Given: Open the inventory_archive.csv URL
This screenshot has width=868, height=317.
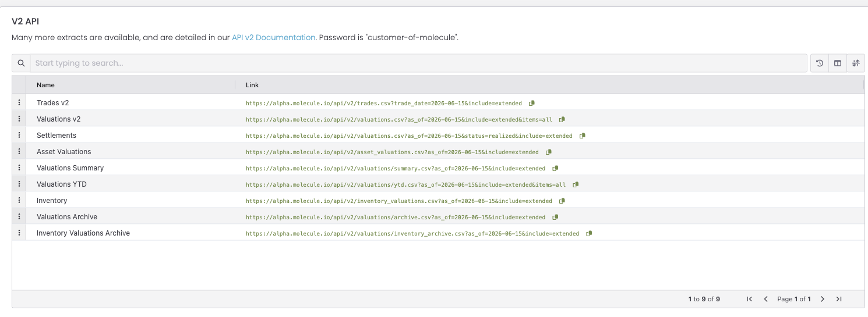Looking at the screenshot, I should pos(412,233).
